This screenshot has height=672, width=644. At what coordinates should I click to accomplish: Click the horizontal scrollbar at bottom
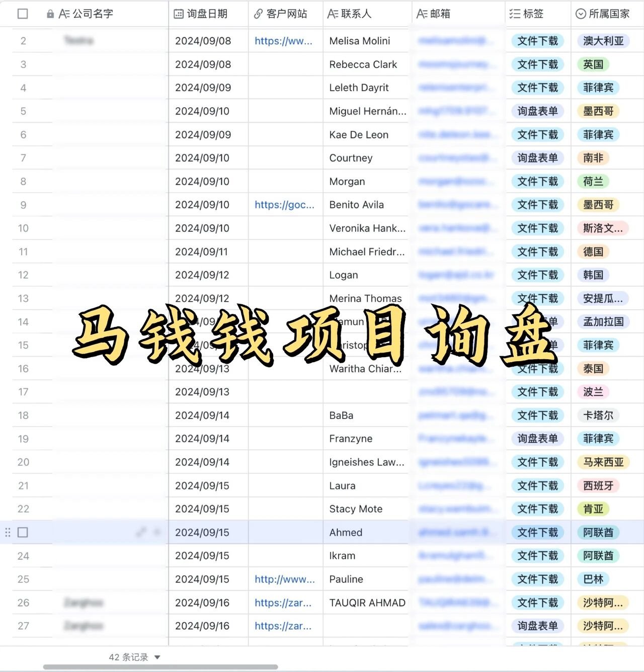pos(160,667)
